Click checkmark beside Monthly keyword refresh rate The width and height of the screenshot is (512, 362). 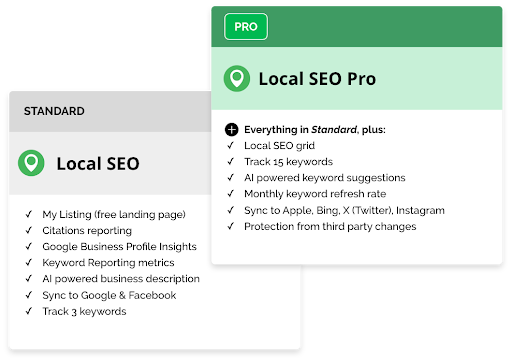tap(230, 194)
